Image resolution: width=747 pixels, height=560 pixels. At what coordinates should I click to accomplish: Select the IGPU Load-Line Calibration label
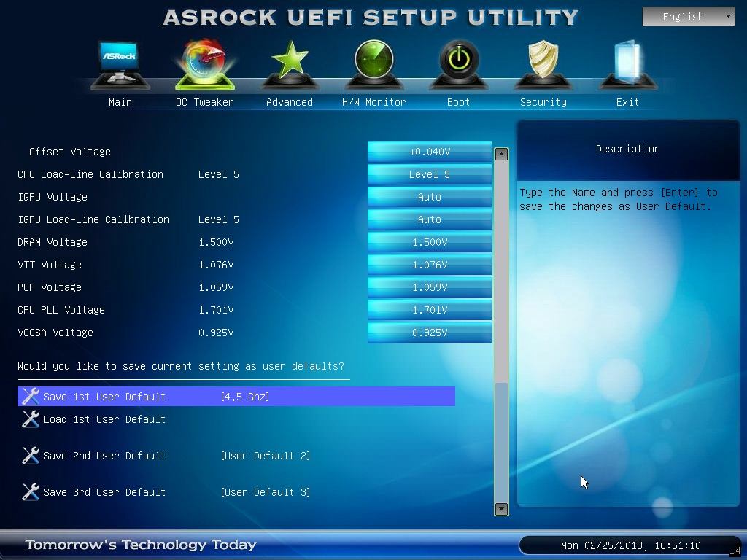pos(93,219)
